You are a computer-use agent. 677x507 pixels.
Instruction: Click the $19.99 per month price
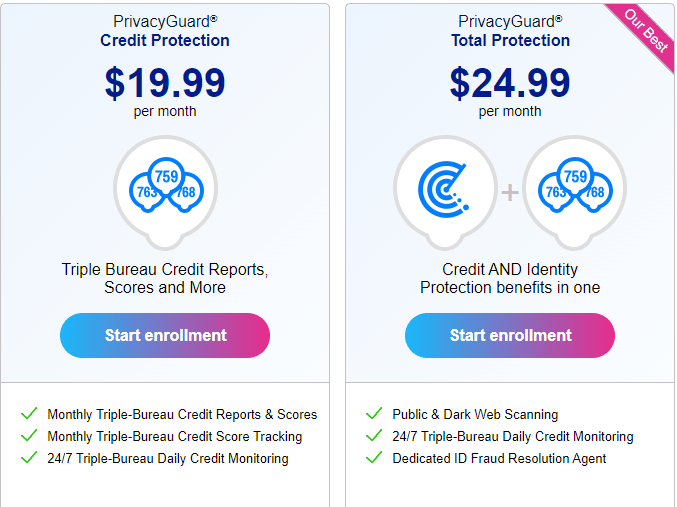[165, 91]
